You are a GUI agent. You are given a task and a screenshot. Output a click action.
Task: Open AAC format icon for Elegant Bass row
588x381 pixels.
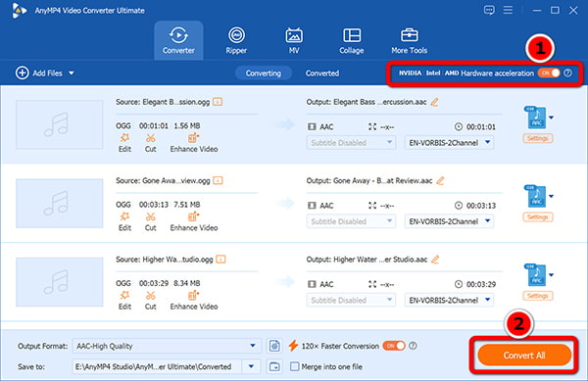point(536,118)
